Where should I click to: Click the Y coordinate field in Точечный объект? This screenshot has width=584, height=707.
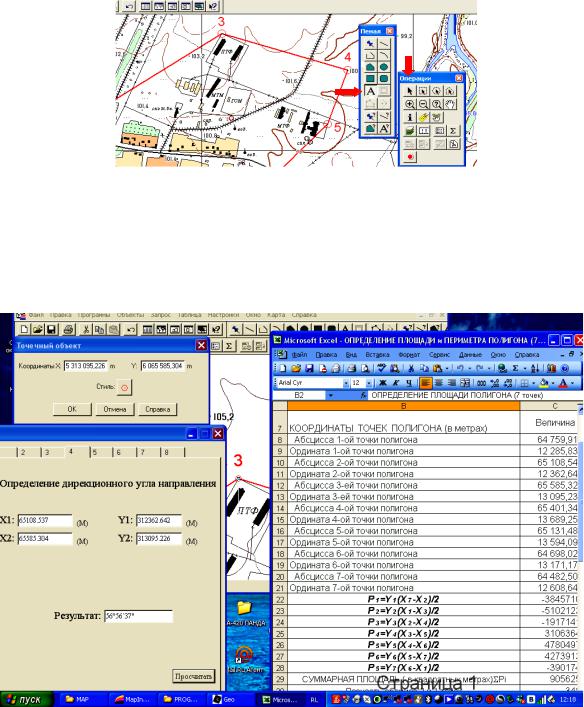pos(163,366)
